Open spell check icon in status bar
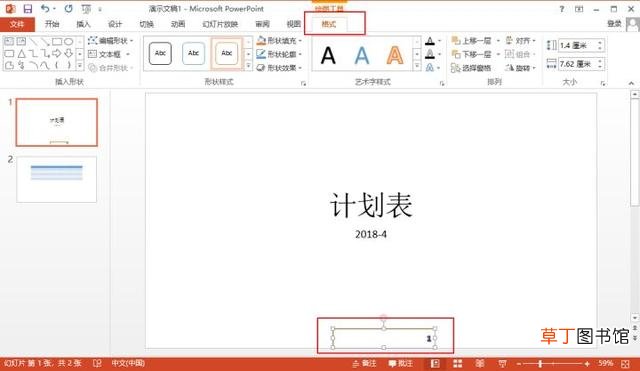 pyautogui.click(x=97, y=363)
